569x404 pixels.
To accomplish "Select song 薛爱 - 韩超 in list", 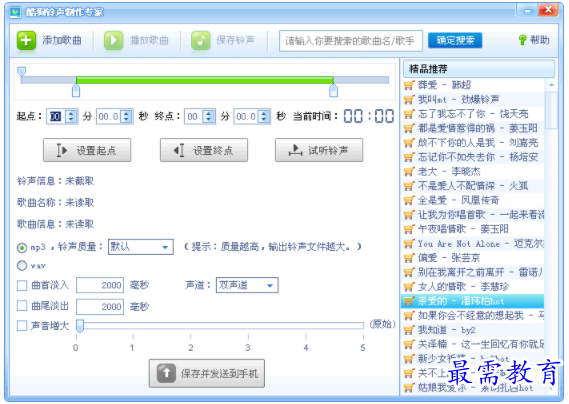I will pyautogui.click(x=473, y=85).
